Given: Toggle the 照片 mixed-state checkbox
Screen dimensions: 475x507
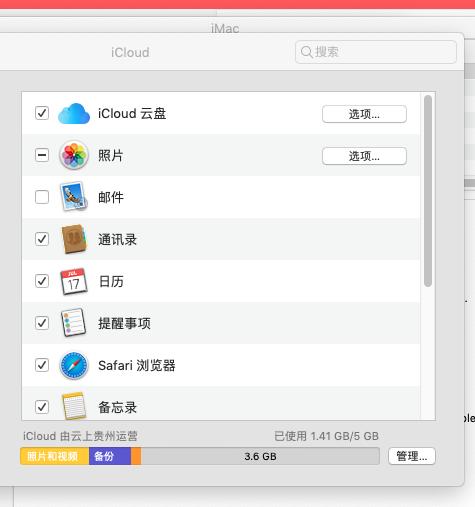Looking at the screenshot, I should pyautogui.click(x=42, y=155).
